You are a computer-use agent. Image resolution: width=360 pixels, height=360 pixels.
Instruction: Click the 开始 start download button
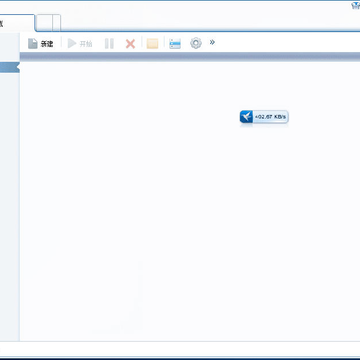point(80,44)
